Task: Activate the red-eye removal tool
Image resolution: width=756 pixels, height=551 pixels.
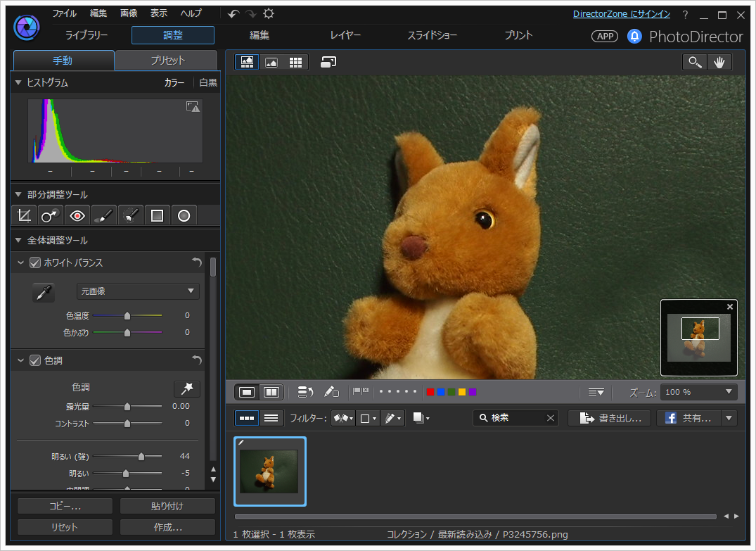Action: [77, 215]
